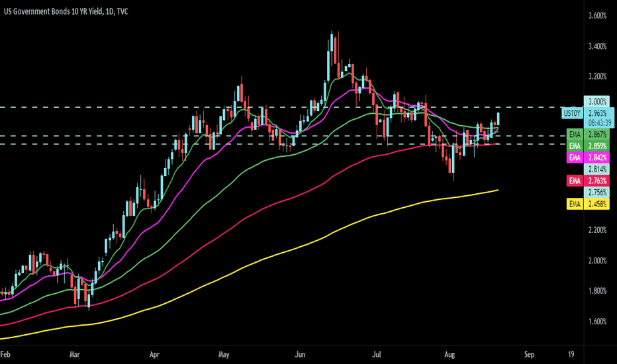The height and width of the screenshot is (364, 617).
Task: Click the 2.963% current yield label
Action: pos(598,113)
